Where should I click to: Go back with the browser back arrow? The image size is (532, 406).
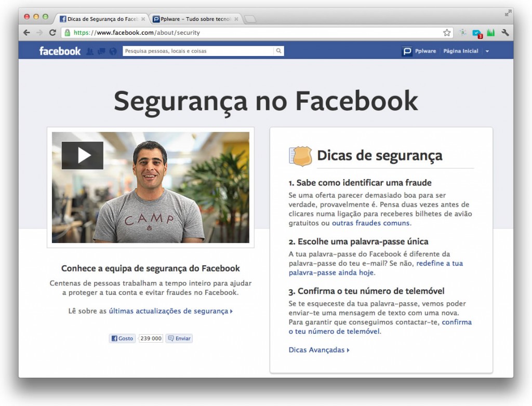click(26, 33)
